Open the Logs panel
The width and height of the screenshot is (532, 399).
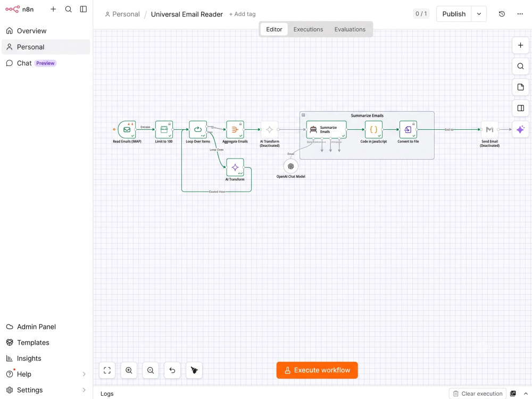pyautogui.click(x=107, y=394)
